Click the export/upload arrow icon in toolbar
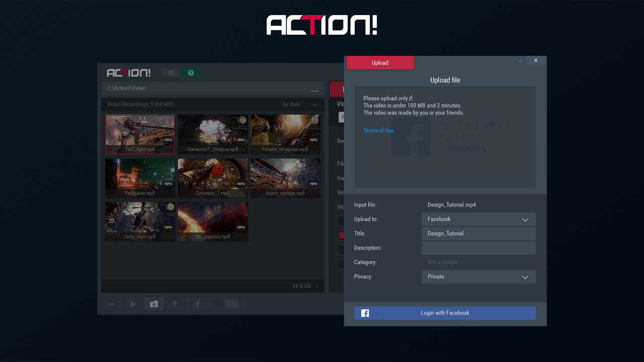The image size is (644, 362). coord(175,304)
